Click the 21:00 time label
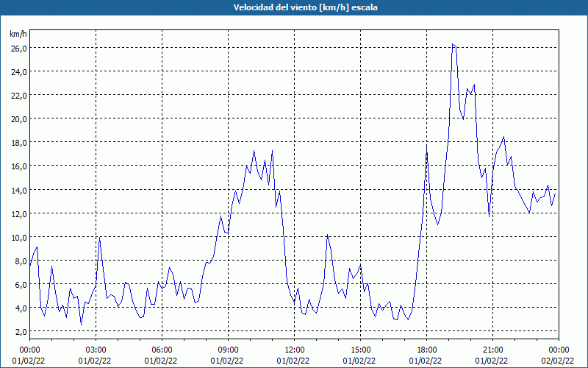The height and width of the screenshot is (368, 588). (492, 350)
